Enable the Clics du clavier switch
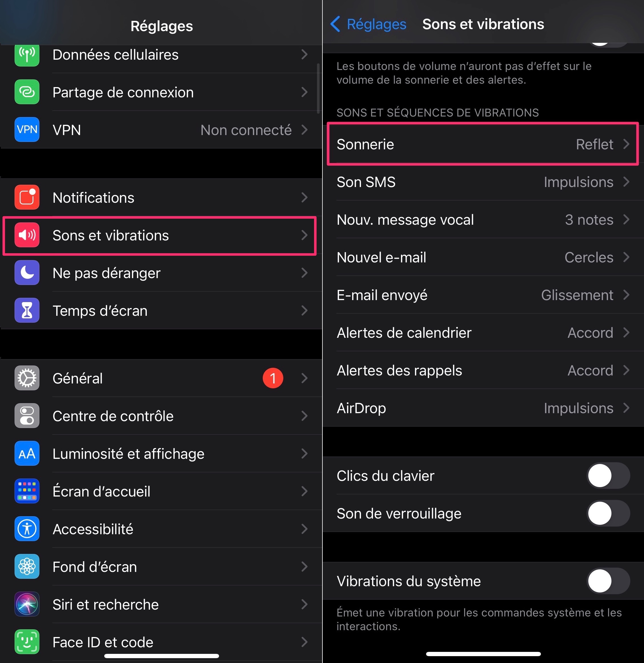The image size is (644, 663). coord(608,476)
